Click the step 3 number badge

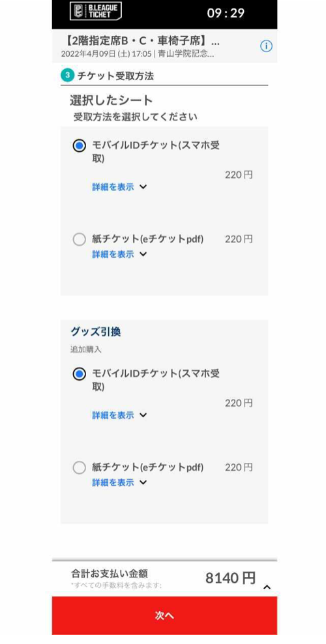coord(67,76)
